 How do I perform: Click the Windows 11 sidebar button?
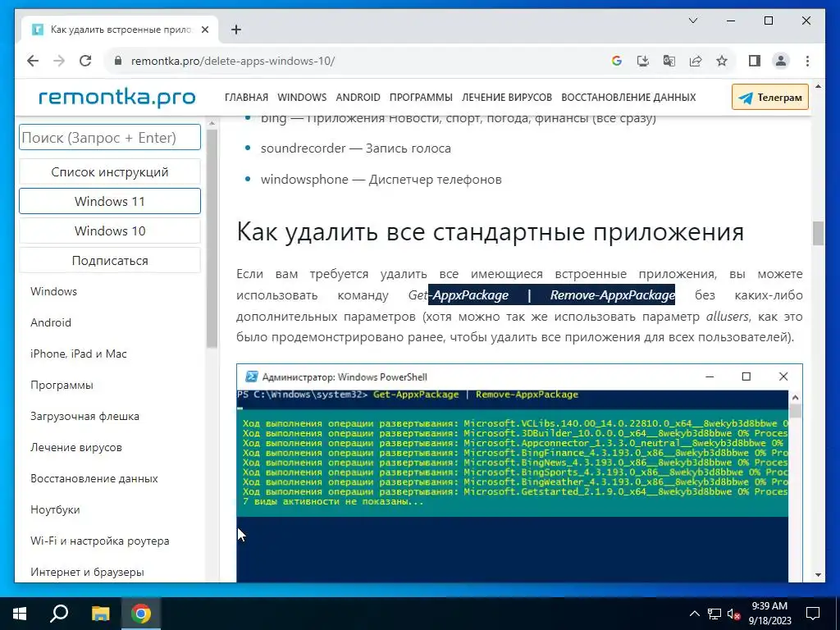click(x=110, y=202)
